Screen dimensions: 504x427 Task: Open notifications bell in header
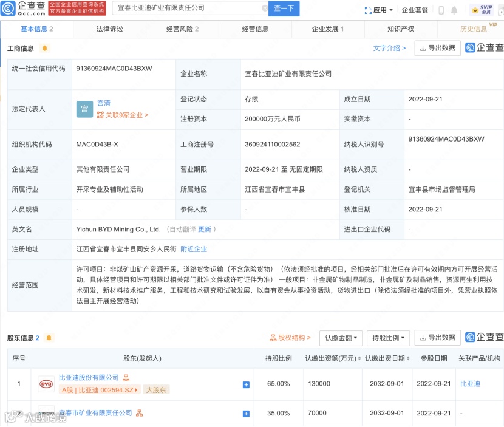tap(454, 10)
